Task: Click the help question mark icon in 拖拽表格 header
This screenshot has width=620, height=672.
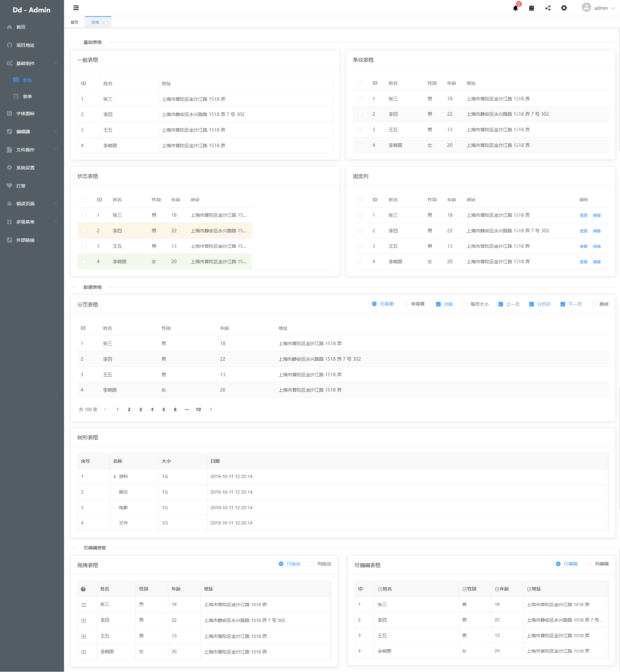Action: 83,589
